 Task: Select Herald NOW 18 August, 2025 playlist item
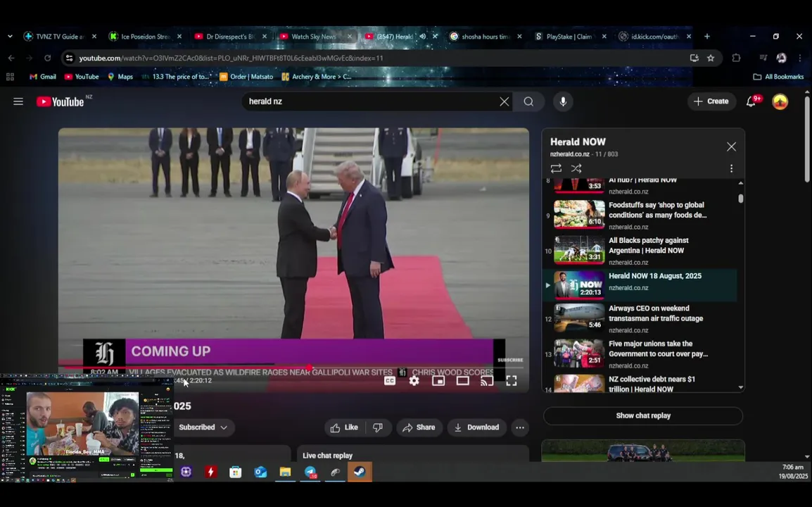pyautogui.click(x=640, y=284)
